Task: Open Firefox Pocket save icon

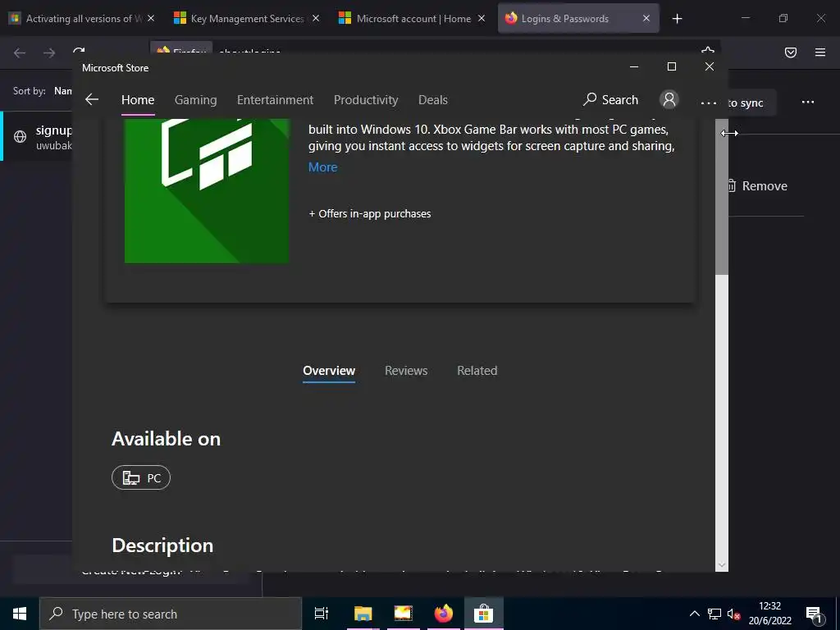Action: (791, 52)
